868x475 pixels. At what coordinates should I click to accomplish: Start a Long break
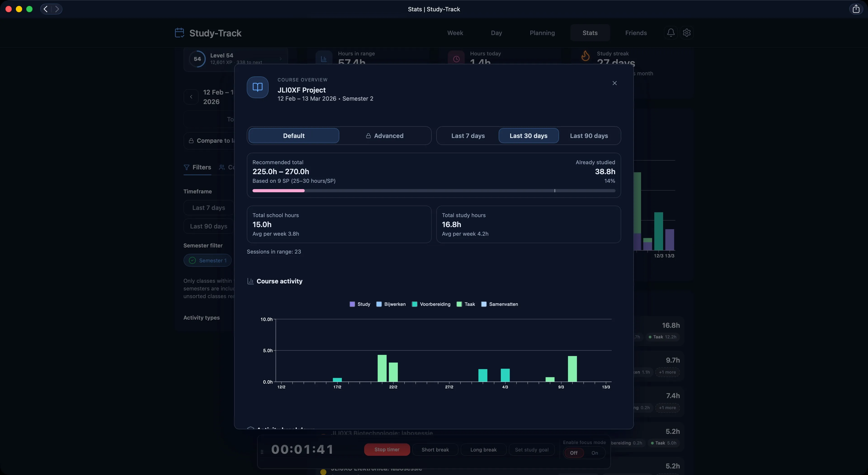pyautogui.click(x=483, y=450)
